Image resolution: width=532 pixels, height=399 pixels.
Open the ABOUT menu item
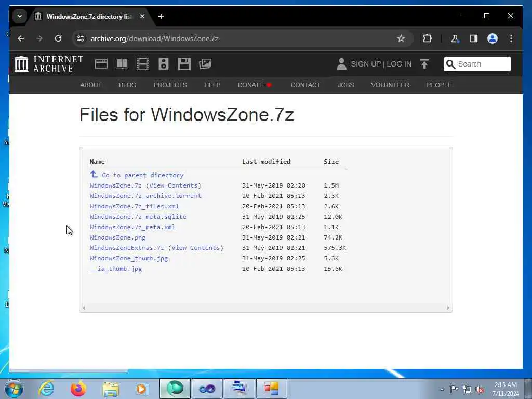pos(91,85)
